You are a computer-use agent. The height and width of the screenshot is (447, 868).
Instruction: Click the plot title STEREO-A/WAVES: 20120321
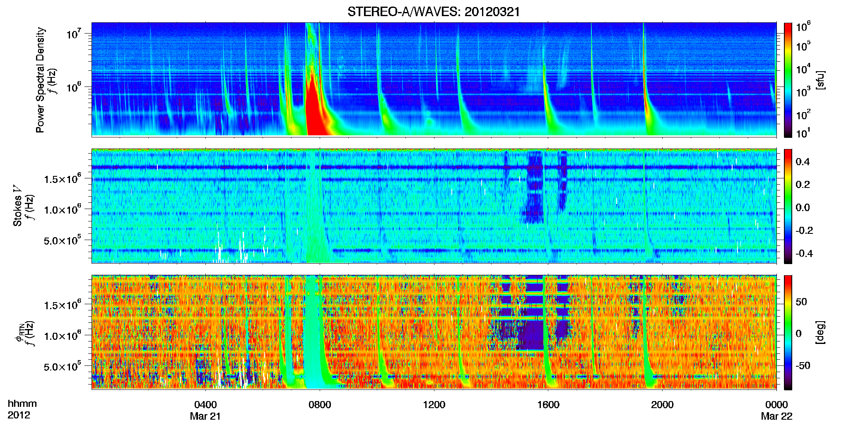(434, 12)
